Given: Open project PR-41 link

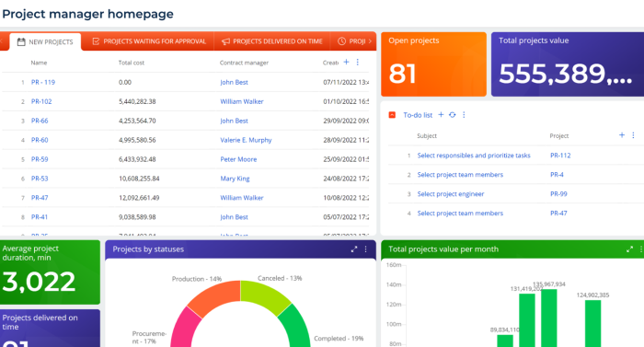Looking at the screenshot, I should point(40,217).
